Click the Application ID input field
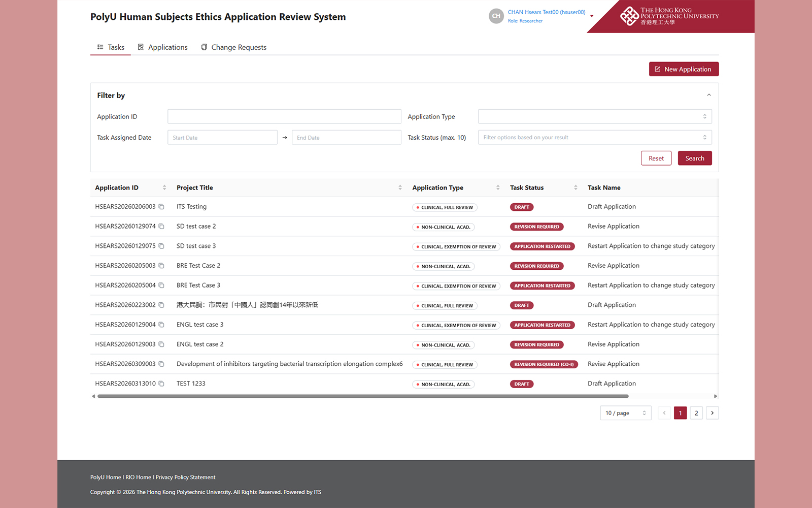 point(284,116)
